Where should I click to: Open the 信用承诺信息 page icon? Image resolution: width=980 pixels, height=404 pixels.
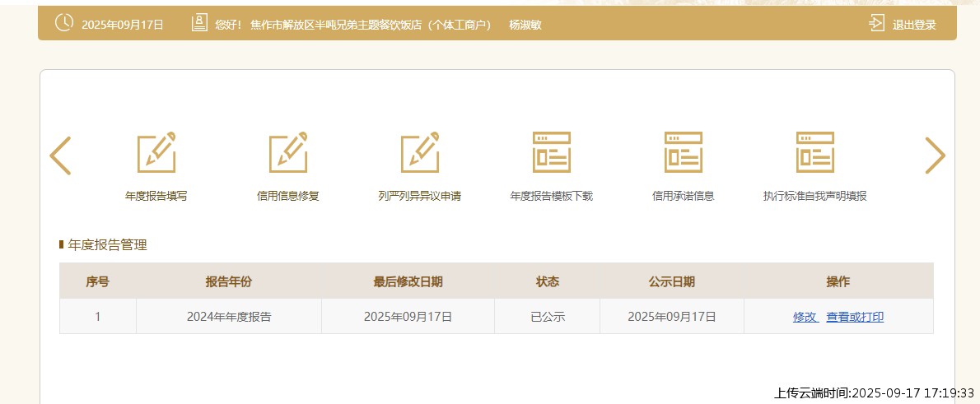tap(684, 152)
